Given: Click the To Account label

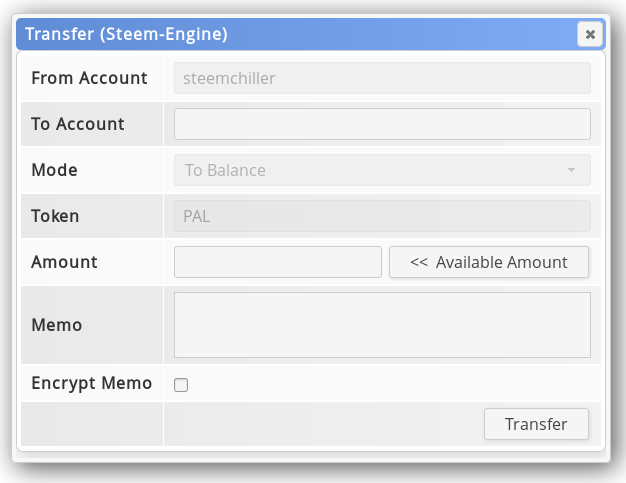Looking at the screenshot, I should [x=78, y=124].
